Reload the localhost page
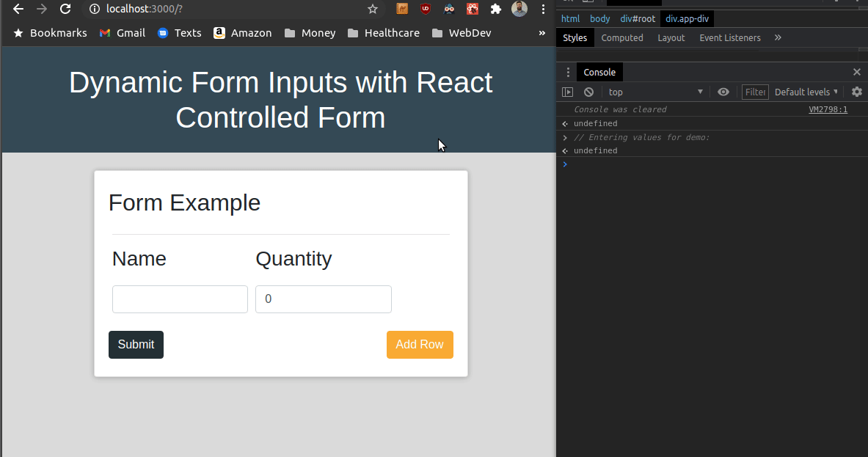Screen dimensions: 868x457 pyautogui.click(x=65, y=9)
